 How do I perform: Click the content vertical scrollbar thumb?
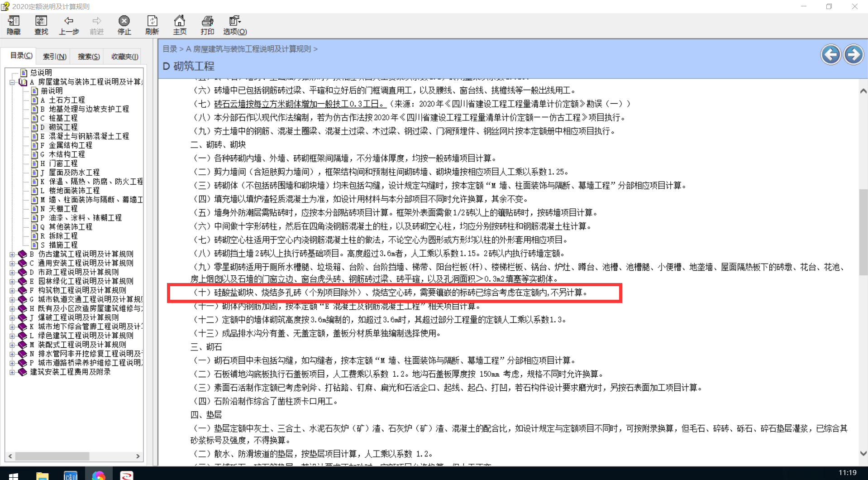point(863,232)
